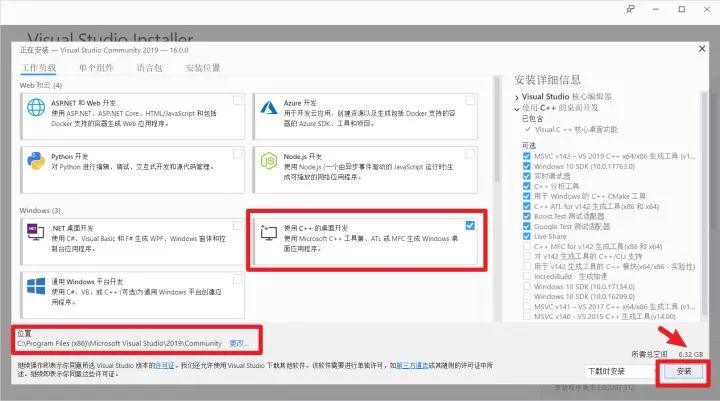Click the install location path text
Viewport: 720px width, 401px height.
click(119, 343)
